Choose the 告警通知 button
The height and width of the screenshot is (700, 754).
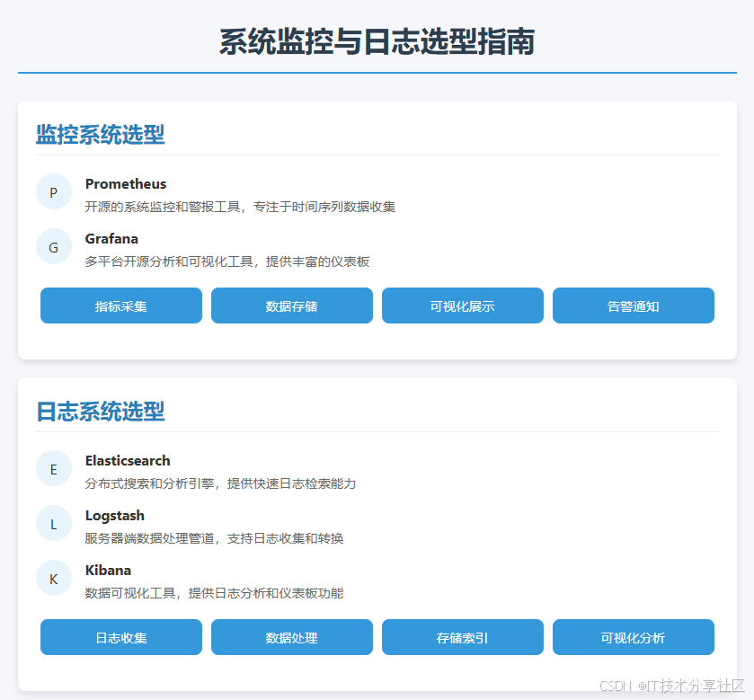click(634, 306)
